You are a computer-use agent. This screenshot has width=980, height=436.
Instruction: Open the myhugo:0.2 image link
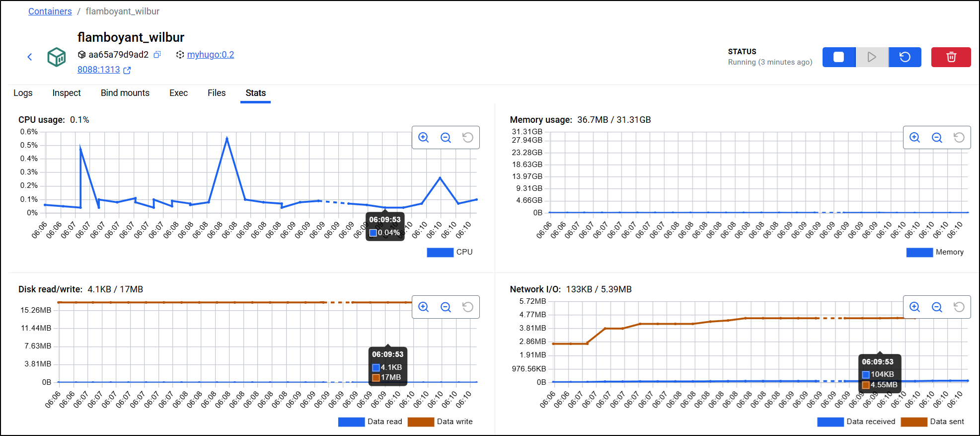point(210,55)
